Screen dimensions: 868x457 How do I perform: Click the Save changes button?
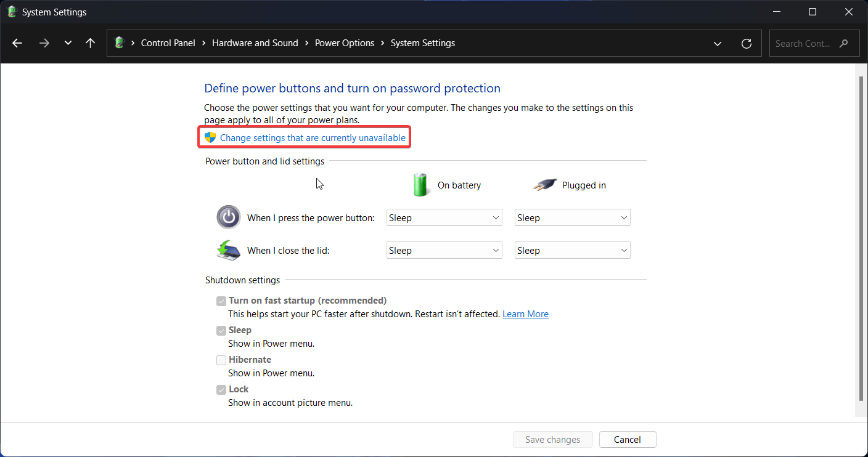point(552,440)
